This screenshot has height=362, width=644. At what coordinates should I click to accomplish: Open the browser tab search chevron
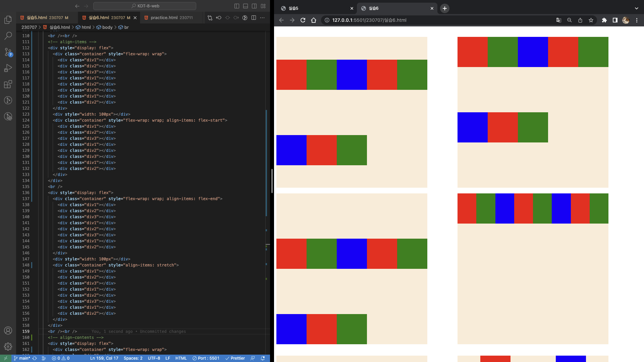pyautogui.click(x=636, y=8)
